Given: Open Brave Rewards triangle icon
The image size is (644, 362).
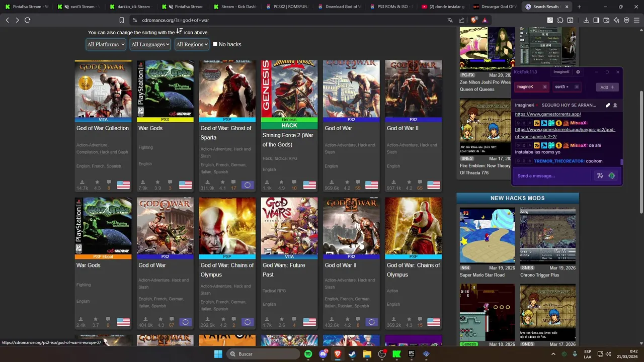Looking at the screenshot, I should (x=485, y=20).
